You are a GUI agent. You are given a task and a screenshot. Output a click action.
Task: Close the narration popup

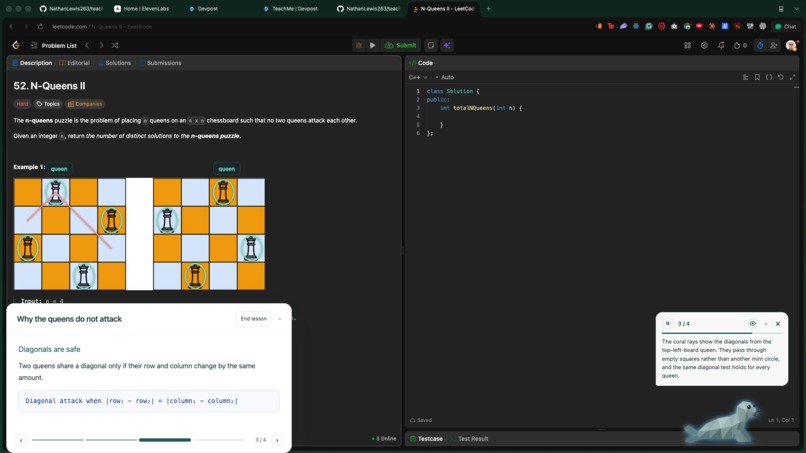point(778,323)
